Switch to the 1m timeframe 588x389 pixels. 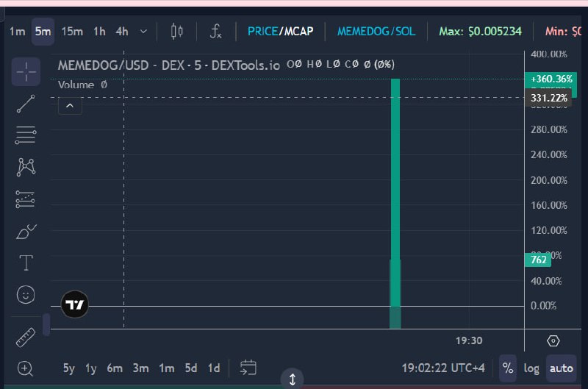[17, 31]
